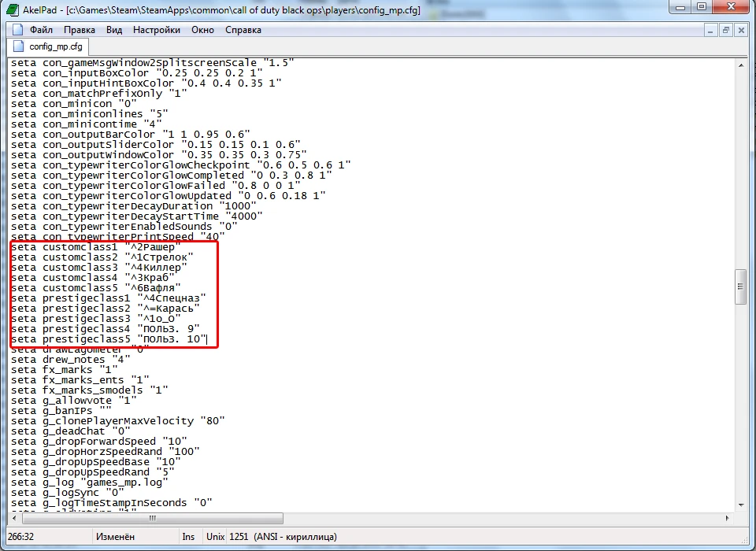Click cursor position 266:32 in status bar
The height and width of the screenshot is (551, 756).
pyautogui.click(x=21, y=537)
